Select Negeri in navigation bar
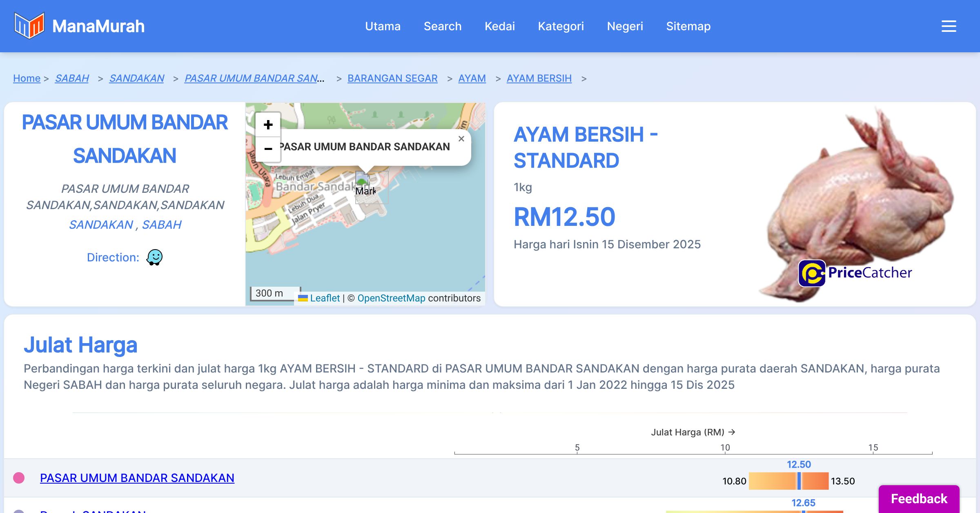 coord(625,26)
